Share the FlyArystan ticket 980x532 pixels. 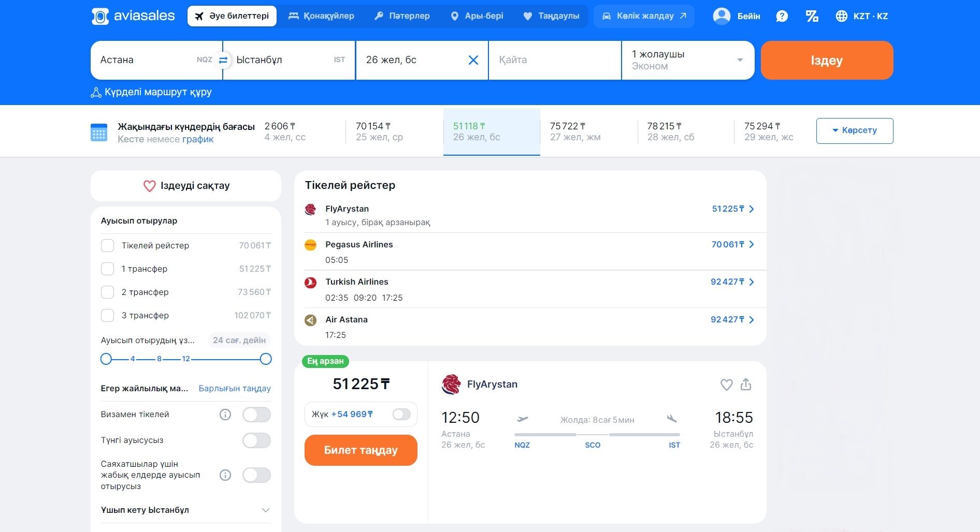point(746,384)
